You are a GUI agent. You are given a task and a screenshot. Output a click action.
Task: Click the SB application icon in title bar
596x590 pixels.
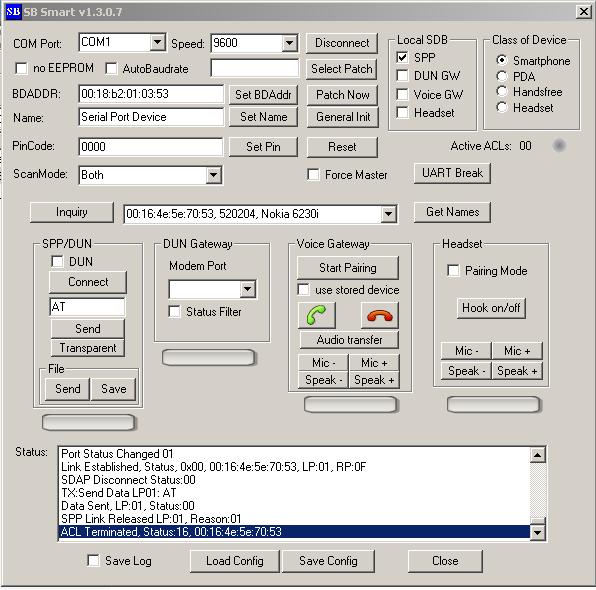click(13, 12)
